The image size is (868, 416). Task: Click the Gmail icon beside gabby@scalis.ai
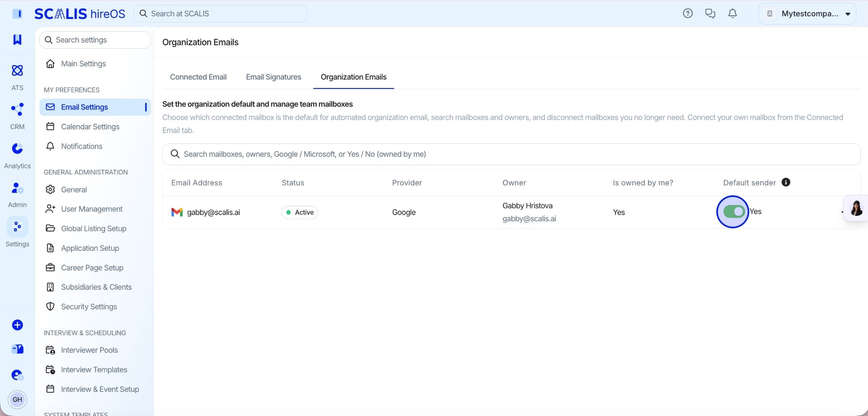(x=177, y=212)
